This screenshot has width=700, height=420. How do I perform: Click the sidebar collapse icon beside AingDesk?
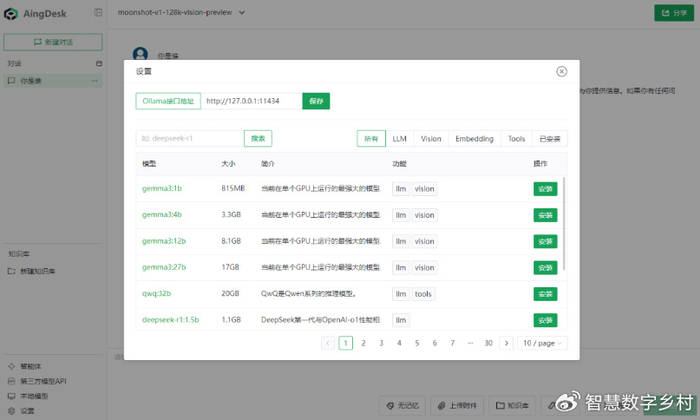pyautogui.click(x=97, y=12)
